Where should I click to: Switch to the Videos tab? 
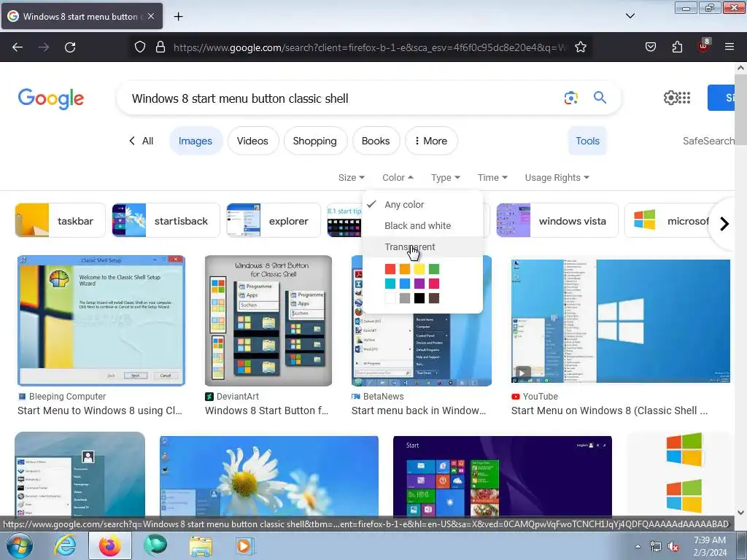[x=252, y=141]
